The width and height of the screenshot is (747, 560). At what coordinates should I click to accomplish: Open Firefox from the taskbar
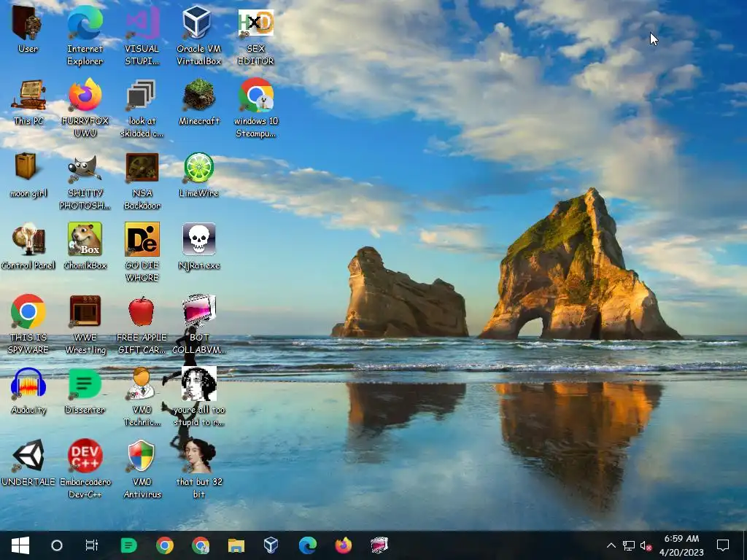click(344, 545)
